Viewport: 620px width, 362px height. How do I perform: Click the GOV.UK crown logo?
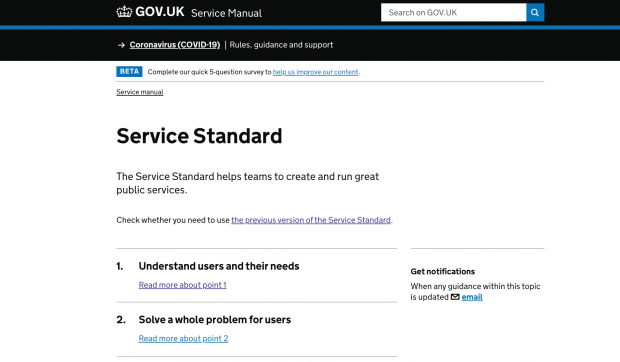pyautogui.click(x=124, y=12)
